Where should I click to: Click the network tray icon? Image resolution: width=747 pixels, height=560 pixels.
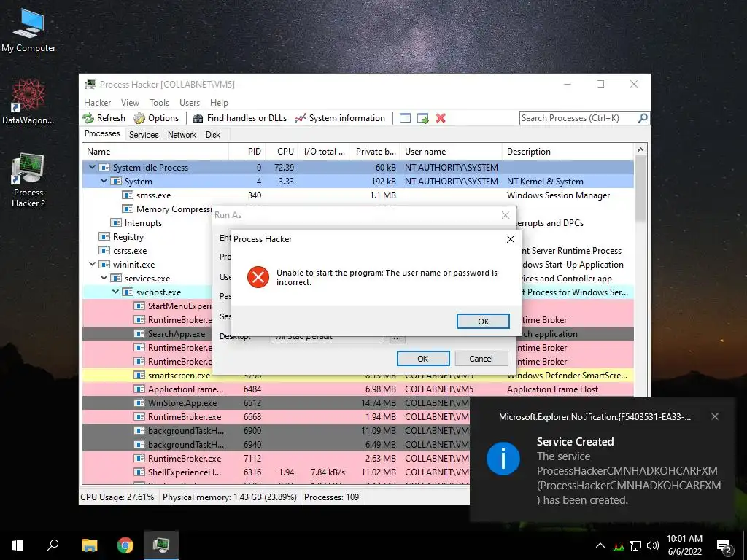635,545
